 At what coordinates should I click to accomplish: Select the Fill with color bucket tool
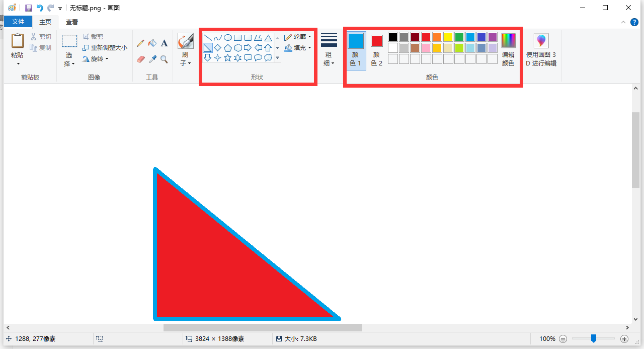click(x=152, y=44)
